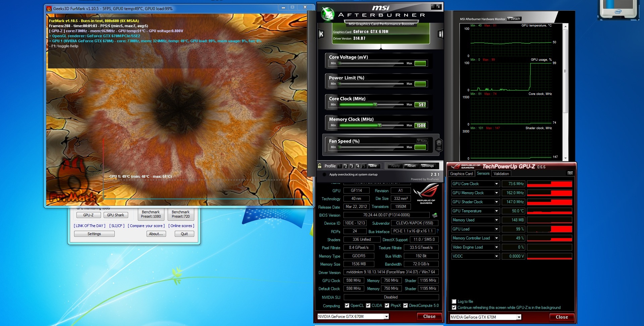Image resolution: width=644 pixels, height=326 pixels.
Task: Toggle the Afterburner profile lock icon
Action: (320, 166)
